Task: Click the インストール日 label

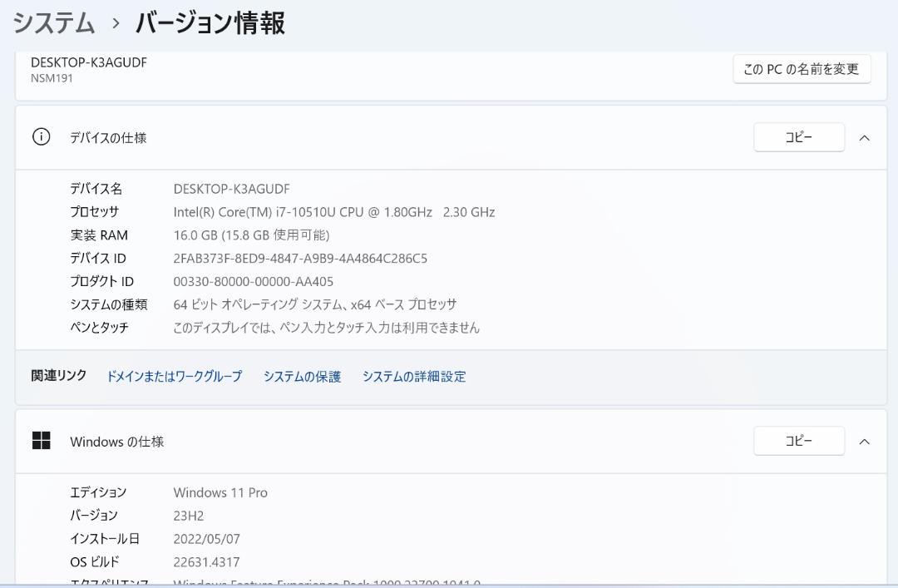Action: point(105,539)
